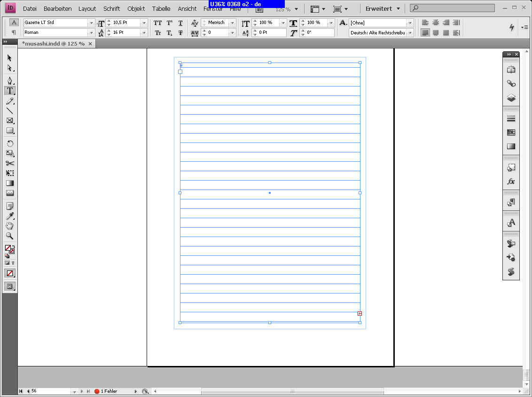Image resolution: width=532 pixels, height=397 pixels.
Task: Select the Line tool
Action: click(9, 111)
